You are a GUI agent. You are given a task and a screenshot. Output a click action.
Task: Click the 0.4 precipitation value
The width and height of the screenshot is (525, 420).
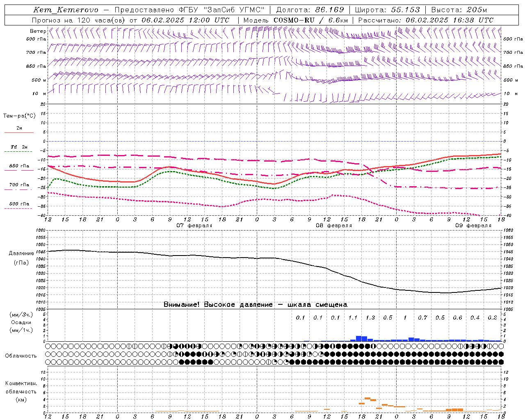click(475, 317)
